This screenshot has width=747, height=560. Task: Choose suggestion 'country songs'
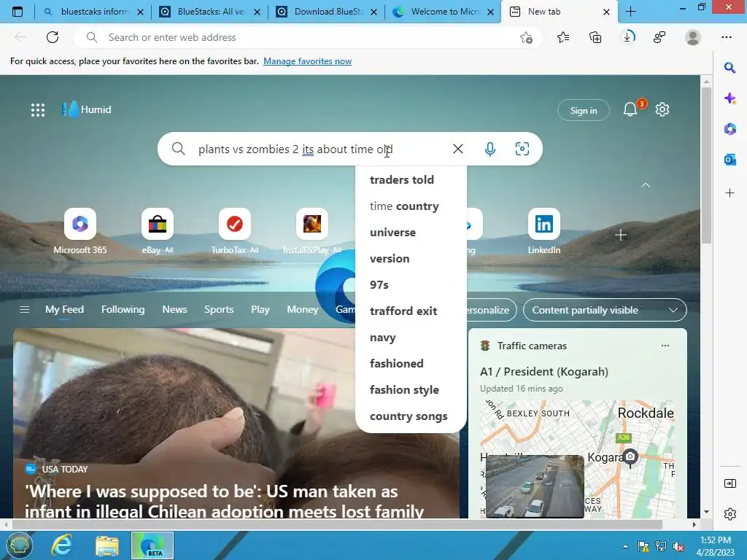pyautogui.click(x=411, y=416)
